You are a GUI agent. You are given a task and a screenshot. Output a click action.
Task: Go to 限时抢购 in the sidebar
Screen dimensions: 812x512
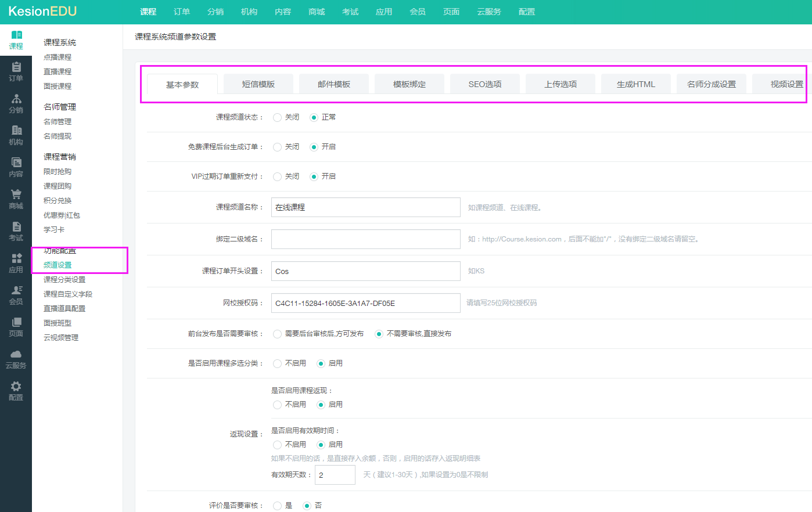[x=58, y=172]
